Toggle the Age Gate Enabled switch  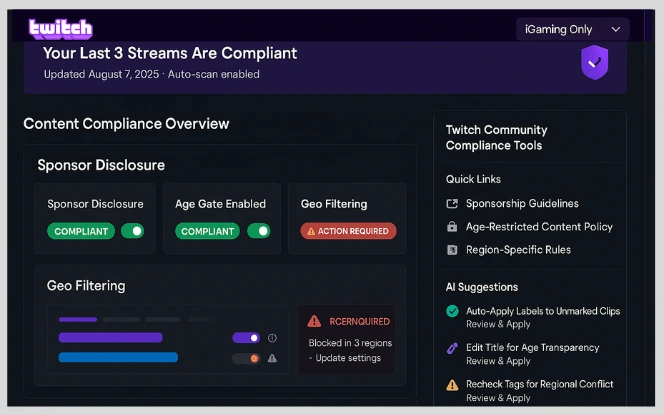coord(259,231)
